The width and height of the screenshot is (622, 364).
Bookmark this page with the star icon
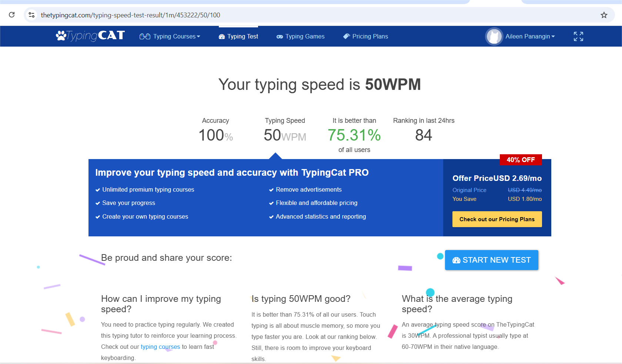click(x=604, y=15)
